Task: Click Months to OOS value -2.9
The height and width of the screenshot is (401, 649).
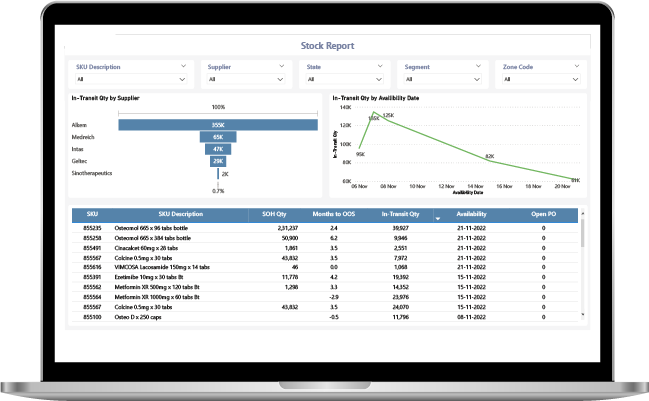Action: pyautogui.click(x=334, y=297)
